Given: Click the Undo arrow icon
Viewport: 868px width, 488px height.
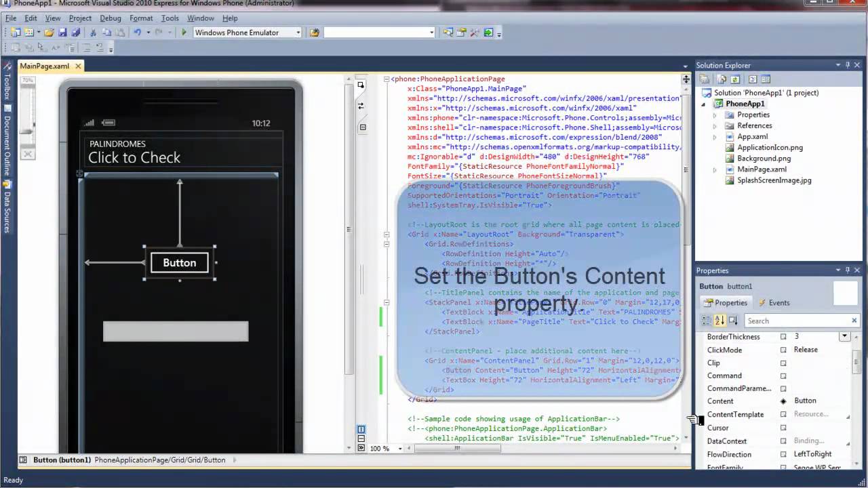Looking at the screenshot, I should click(137, 33).
